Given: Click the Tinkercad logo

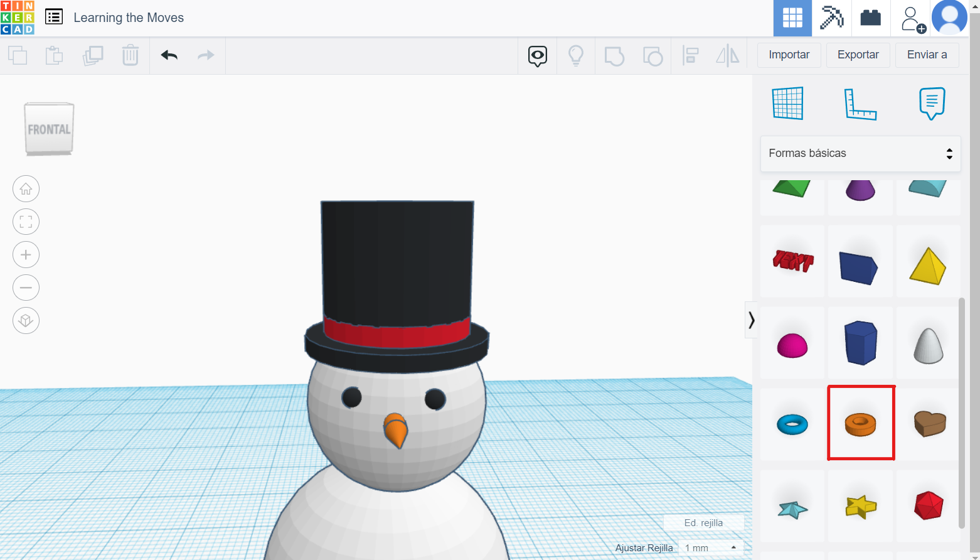Looking at the screenshot, I should pyautogui.click(x=18, y=18).
